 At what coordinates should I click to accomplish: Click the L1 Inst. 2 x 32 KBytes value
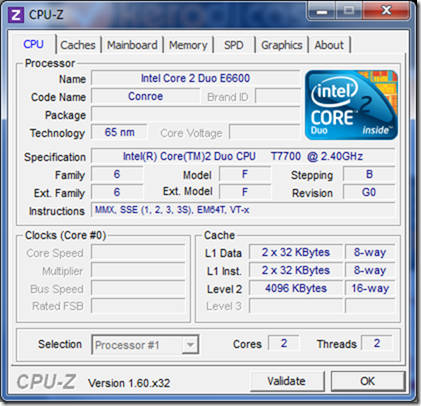point(296,270)
